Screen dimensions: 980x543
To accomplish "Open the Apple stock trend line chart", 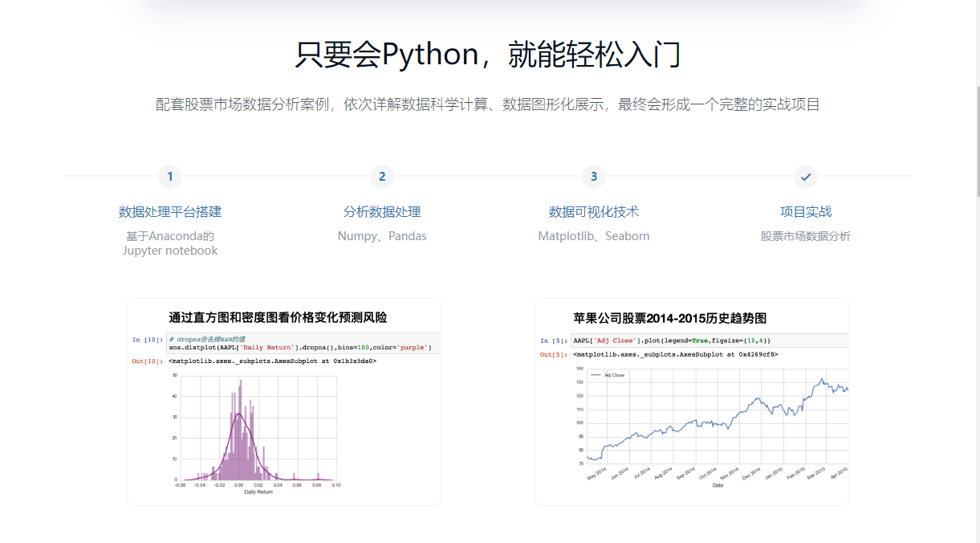I will [717, 418].
